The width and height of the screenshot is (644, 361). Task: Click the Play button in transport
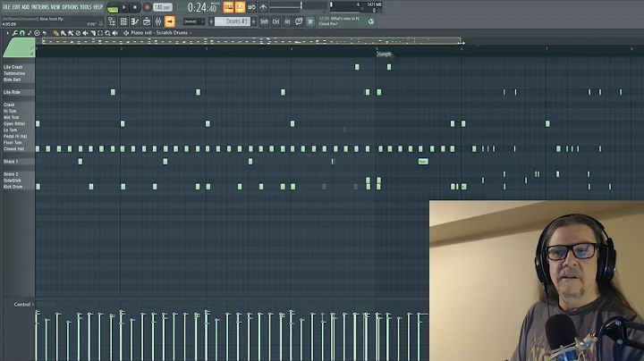(124, 7)
